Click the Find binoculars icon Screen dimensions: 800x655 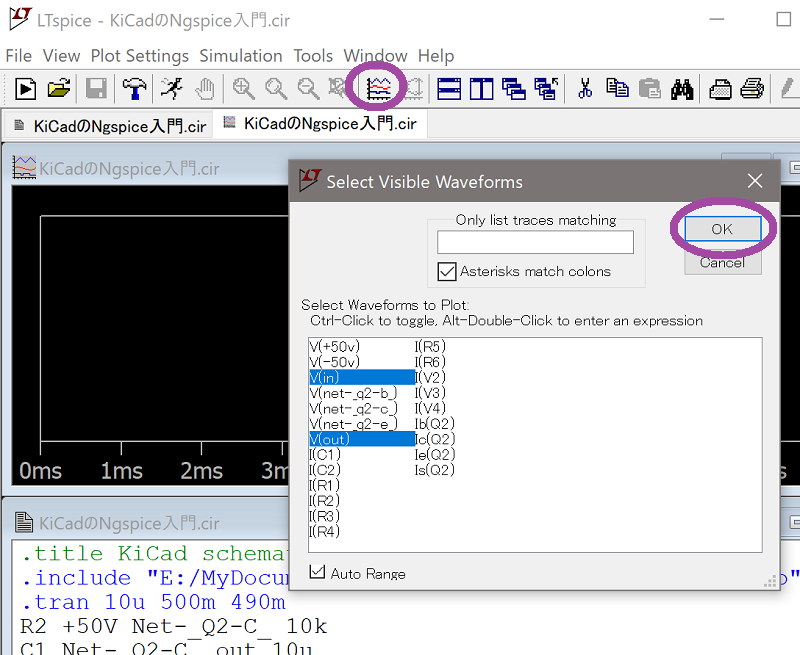682,89
